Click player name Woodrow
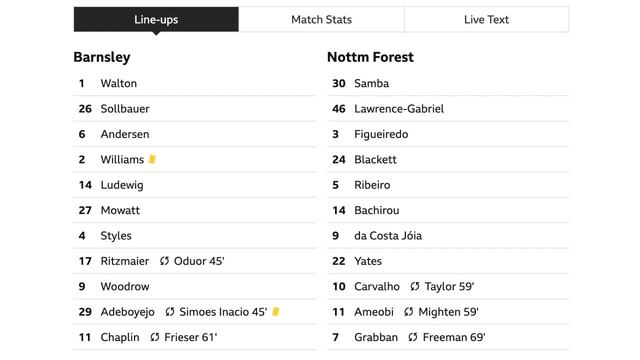The image size is (640, 360). click(x=125, y=287)
